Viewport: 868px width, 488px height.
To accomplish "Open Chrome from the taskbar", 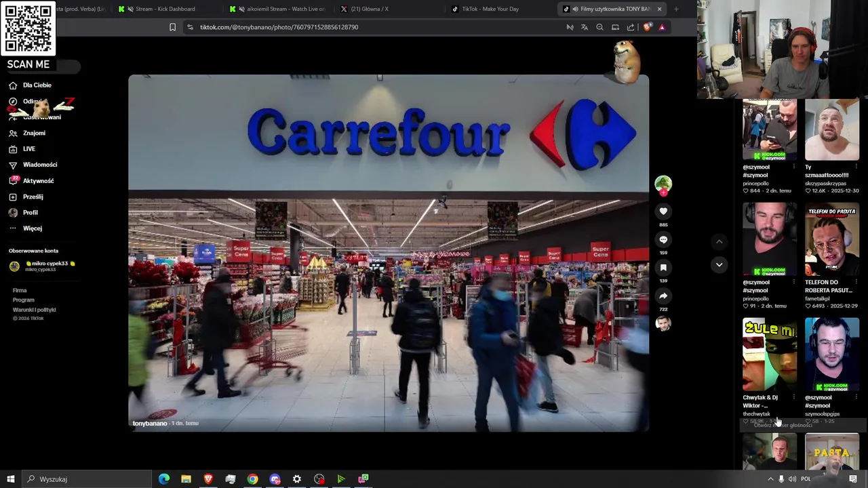I will pos(252,479).
